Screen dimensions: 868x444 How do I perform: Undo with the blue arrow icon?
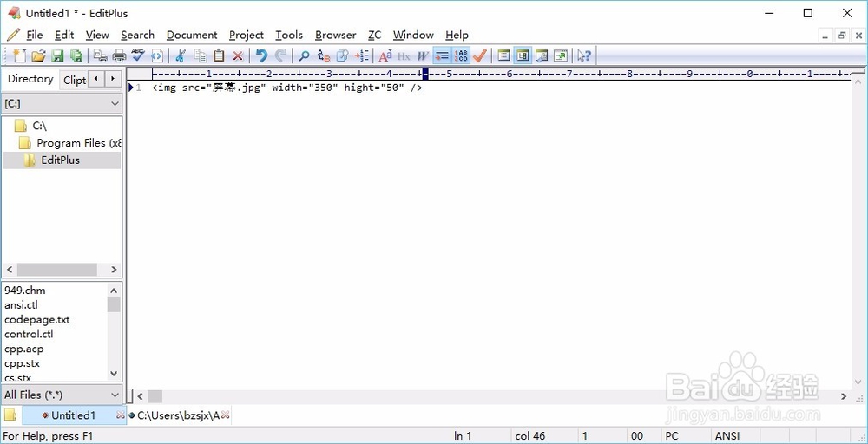(262, 55)
